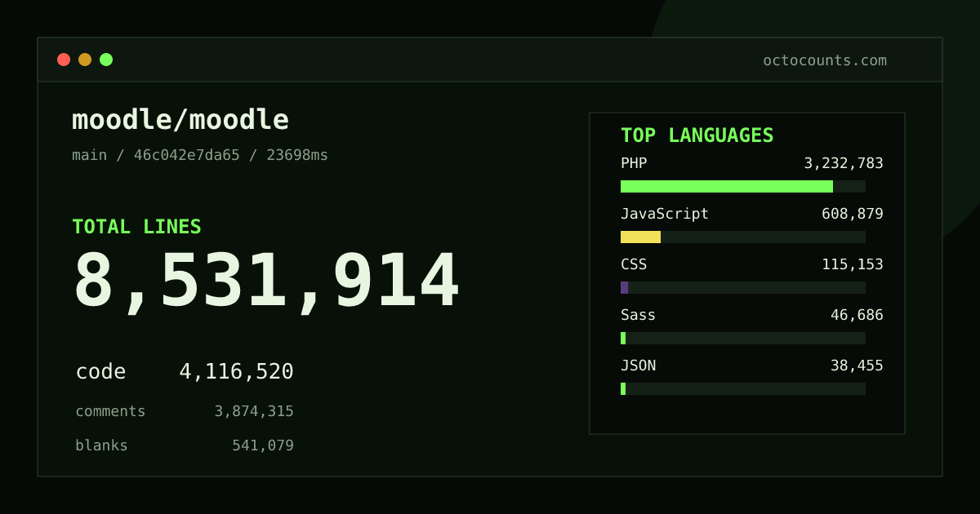Click the JSON language label
The width and height of the screenshot is (980, 514).
(x=638, y=366)
